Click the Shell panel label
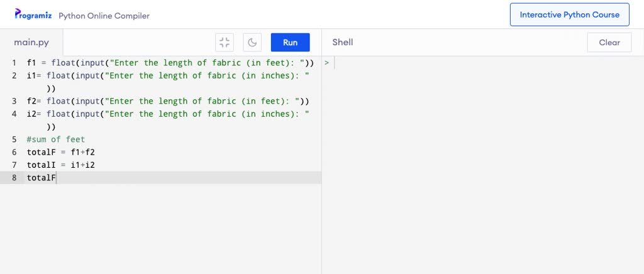This screenshot has width=644, height=274. point(343,42)
